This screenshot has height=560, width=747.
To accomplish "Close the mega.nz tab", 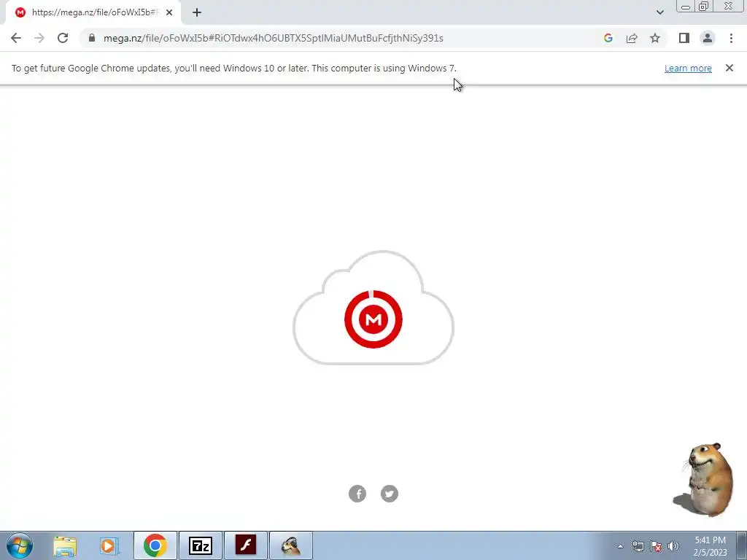I will click(169, 13).
